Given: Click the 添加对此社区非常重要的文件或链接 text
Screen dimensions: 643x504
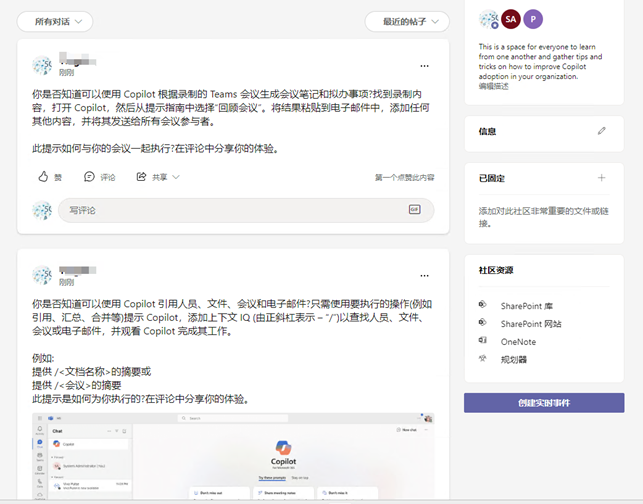Looking at the screenshot, I should [544, 217].
